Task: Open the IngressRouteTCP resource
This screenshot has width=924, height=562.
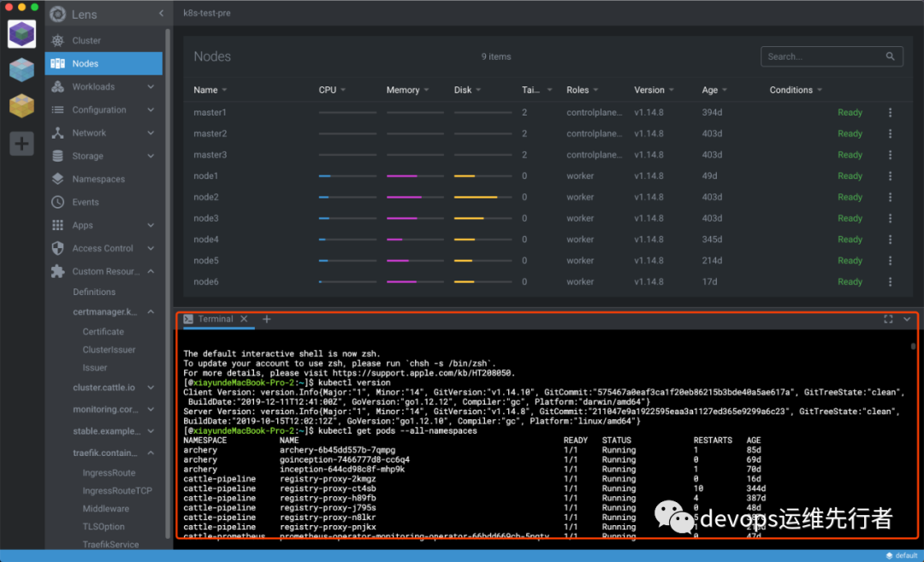Action: [x=117, y=491]
